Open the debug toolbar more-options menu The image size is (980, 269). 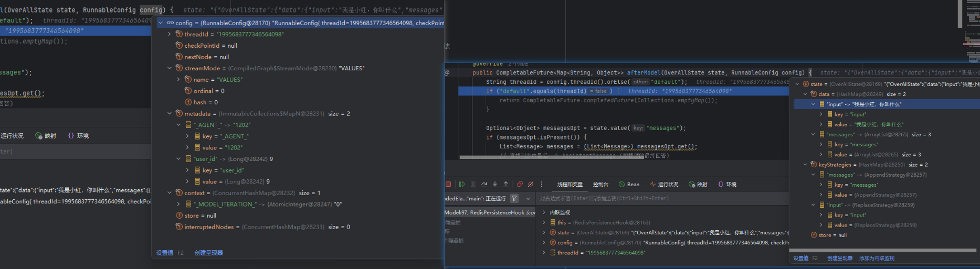coord(542,184)
